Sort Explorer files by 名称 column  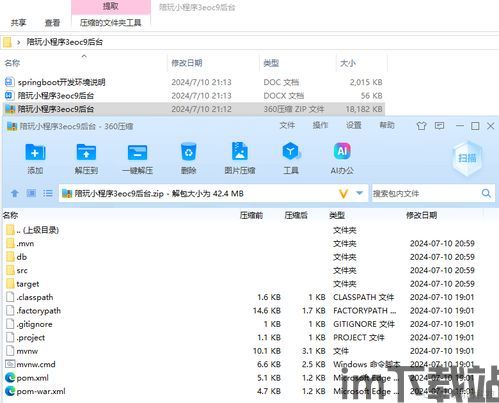[12, 63]
